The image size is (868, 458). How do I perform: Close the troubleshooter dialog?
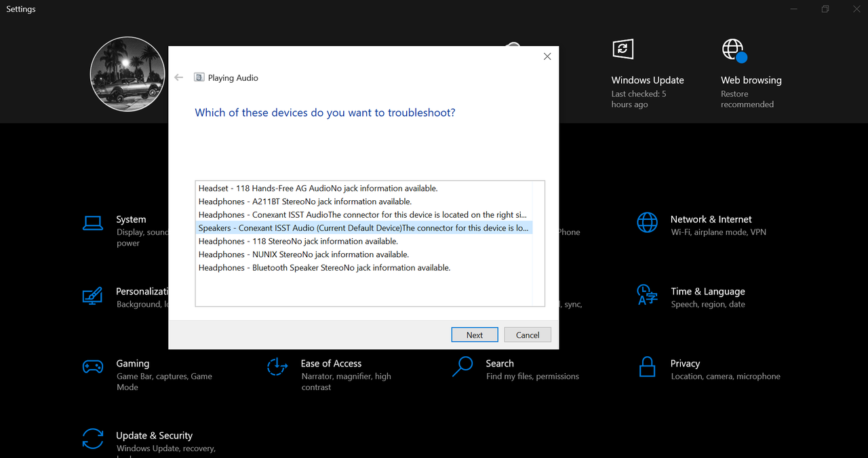(x=547, y=56)
